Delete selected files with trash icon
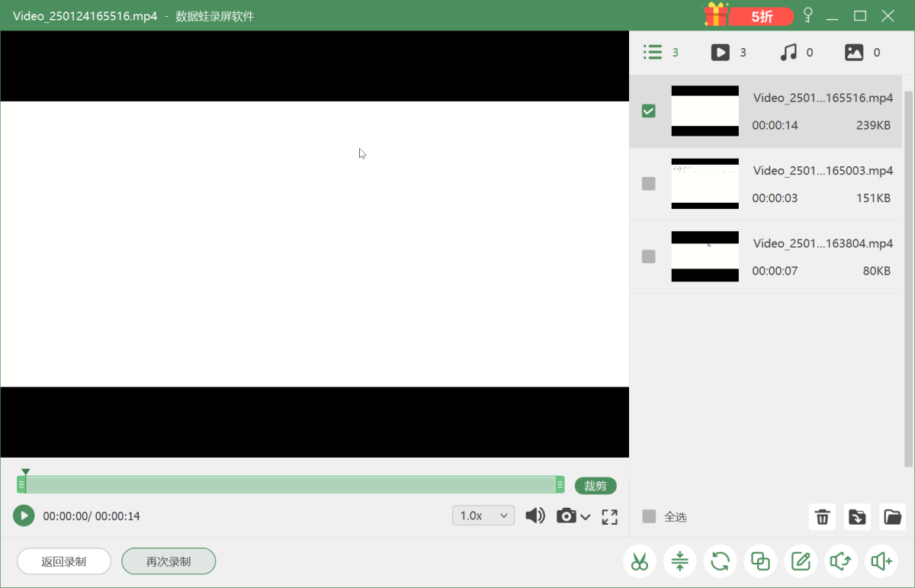Image resolution: width=915 pixels, height=588 pixels. [822, 517]
